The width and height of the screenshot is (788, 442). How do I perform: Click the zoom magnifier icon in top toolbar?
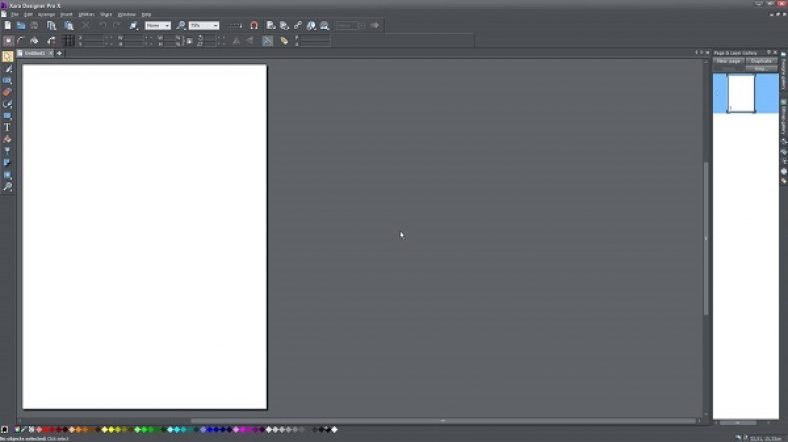181,25
